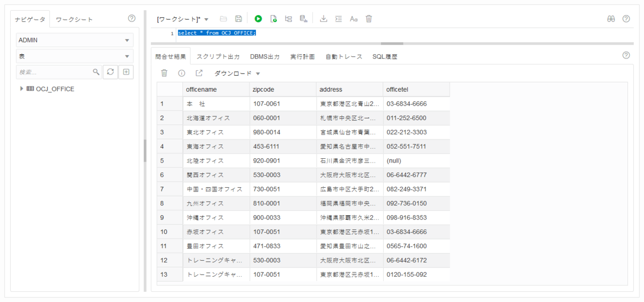Viewport: 644px width, 302px height.
Task: Run script icon in worksheet toolbar
Action: [x=273, y=19]
